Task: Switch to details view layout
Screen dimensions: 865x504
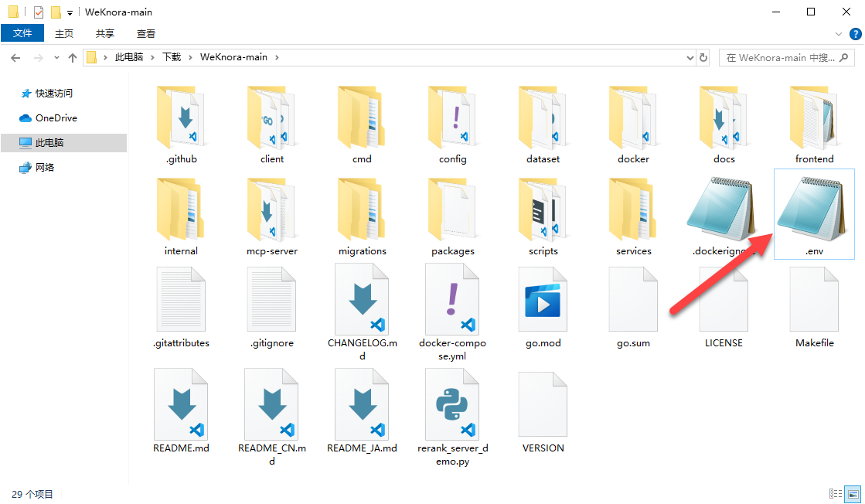Action: (836, 494)
